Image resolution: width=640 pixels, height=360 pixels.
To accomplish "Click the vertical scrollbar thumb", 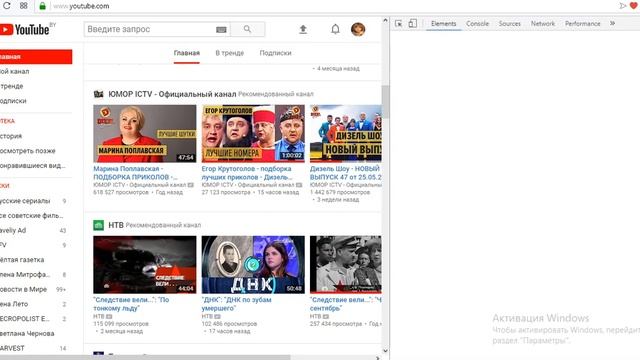I will 385,102.
